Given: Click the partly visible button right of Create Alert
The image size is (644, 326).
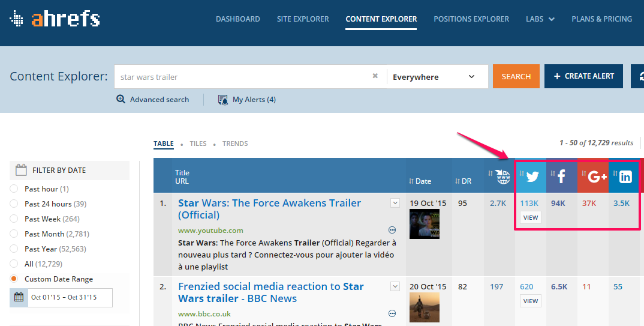Looking at the screenshot, I should pos(637,76).
